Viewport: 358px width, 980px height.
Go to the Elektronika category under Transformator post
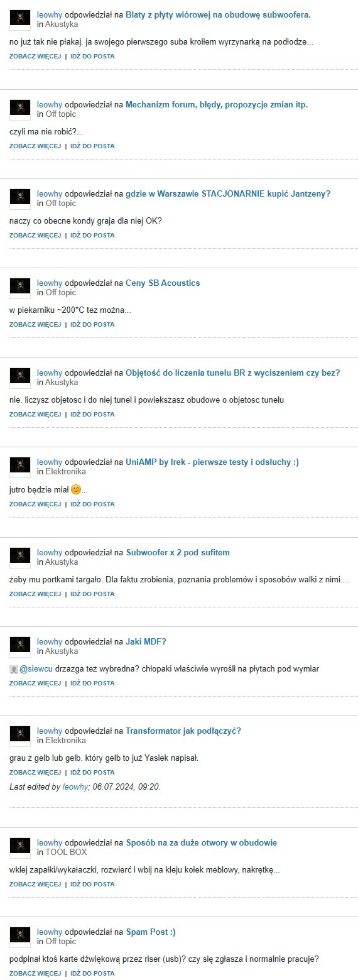[66, 740]
